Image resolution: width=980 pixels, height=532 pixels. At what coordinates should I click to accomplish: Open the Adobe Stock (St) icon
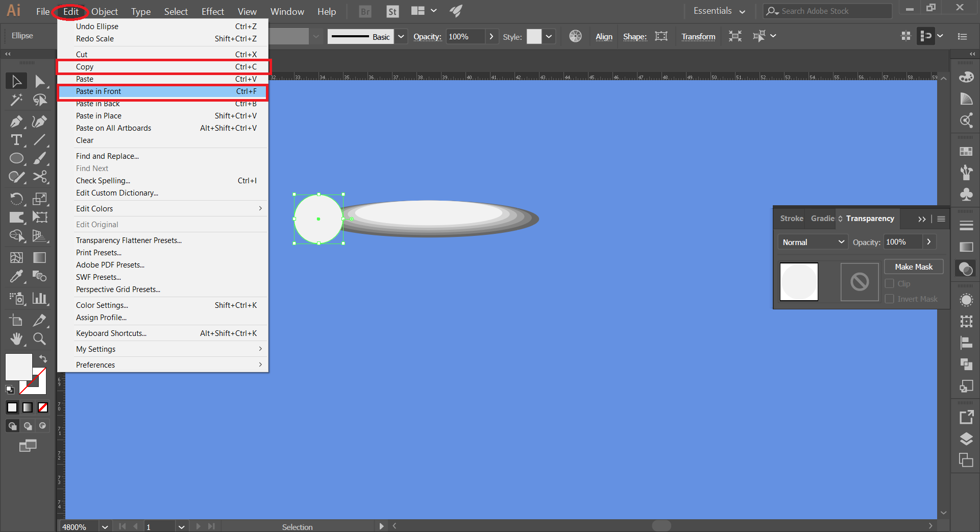tap(393, 11)
